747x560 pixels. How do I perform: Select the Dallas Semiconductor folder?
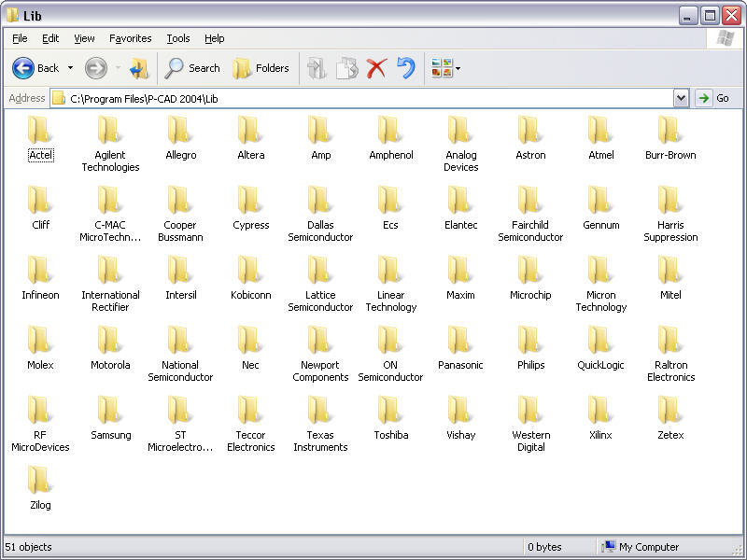click(320, 215)
